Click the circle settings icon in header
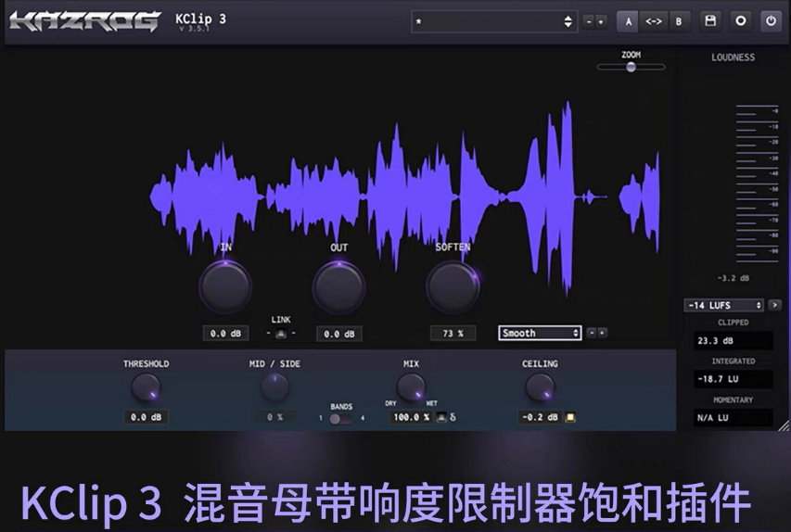791x532 pixels. click(741, 21)
